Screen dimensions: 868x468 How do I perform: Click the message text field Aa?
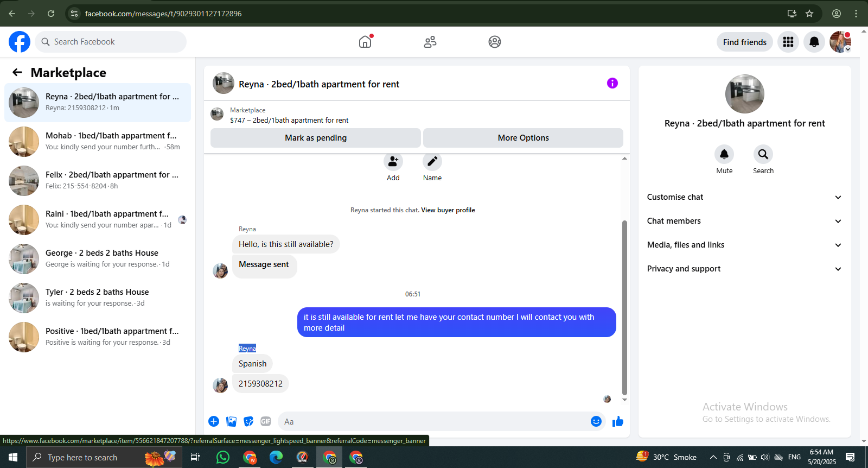pyautogui.click(x=433, y=421)
